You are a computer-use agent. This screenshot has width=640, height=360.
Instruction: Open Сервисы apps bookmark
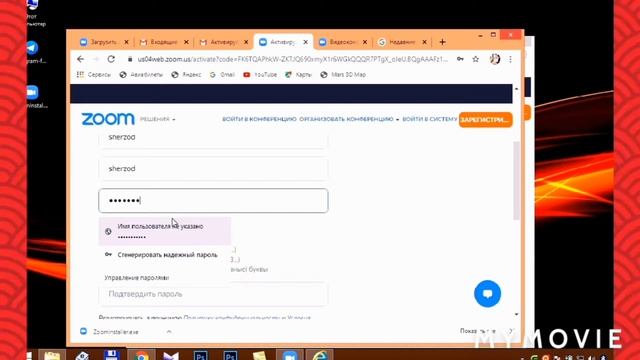coord(94,75)
